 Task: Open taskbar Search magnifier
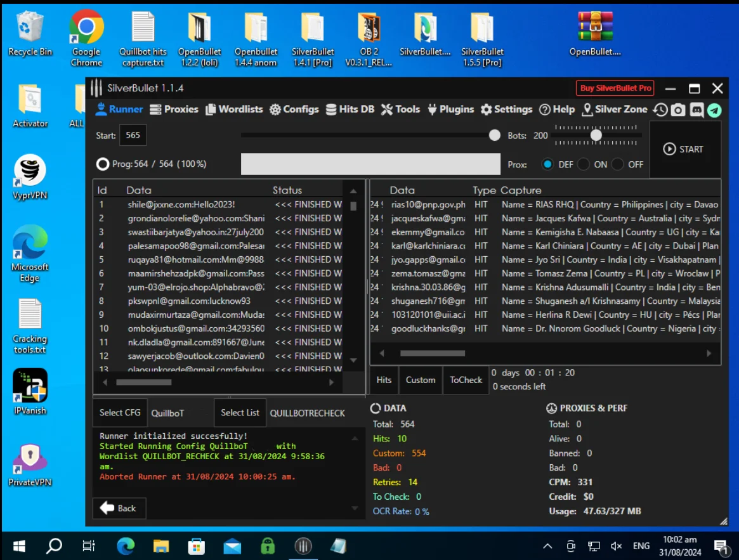[x=54, y=546]
